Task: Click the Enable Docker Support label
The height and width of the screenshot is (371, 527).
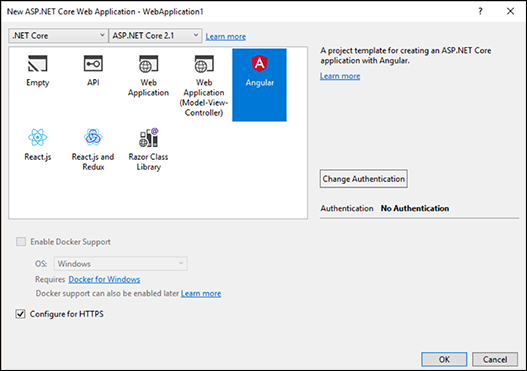Action: (70, 242)
